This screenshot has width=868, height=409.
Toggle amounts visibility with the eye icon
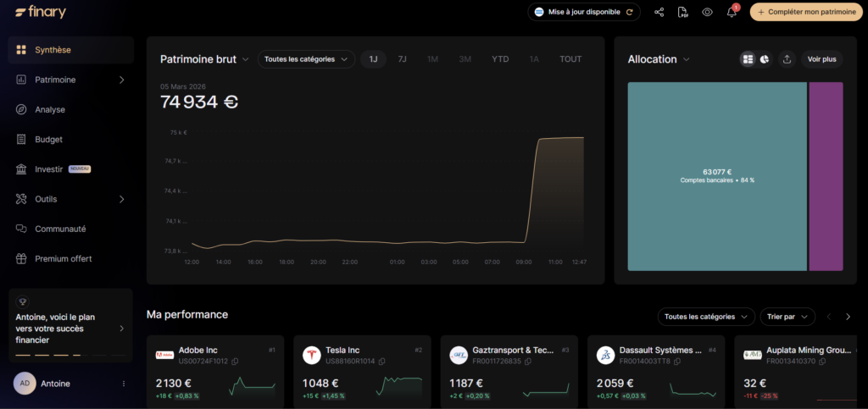707,12
